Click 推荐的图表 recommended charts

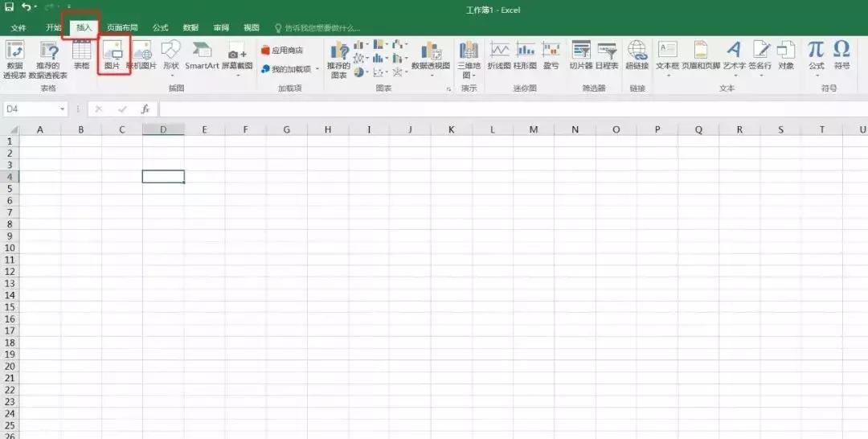(x=339, y=59)
